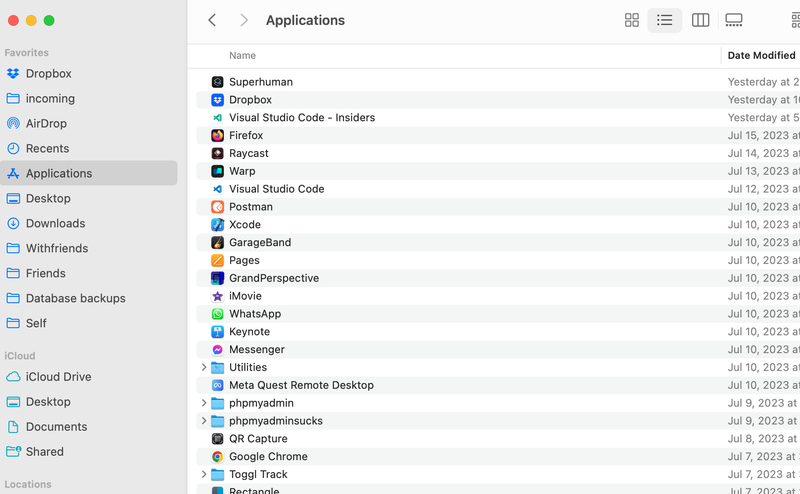Screen dimensions: 800x494
Task: Open Downloads in the sidebar
Action: tap(55, 223)
